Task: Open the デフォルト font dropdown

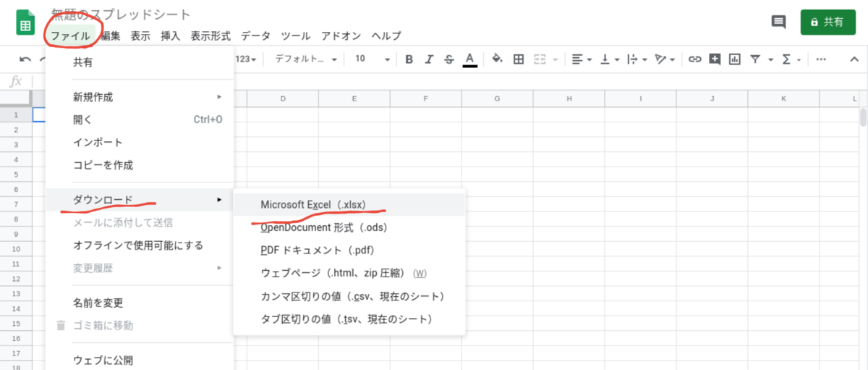Action: click(306, 59)
